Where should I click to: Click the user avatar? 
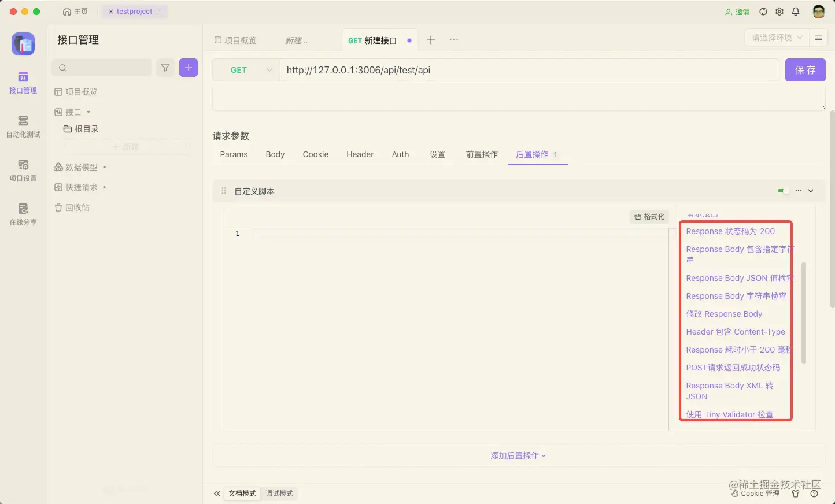click(x=819, y=12)
